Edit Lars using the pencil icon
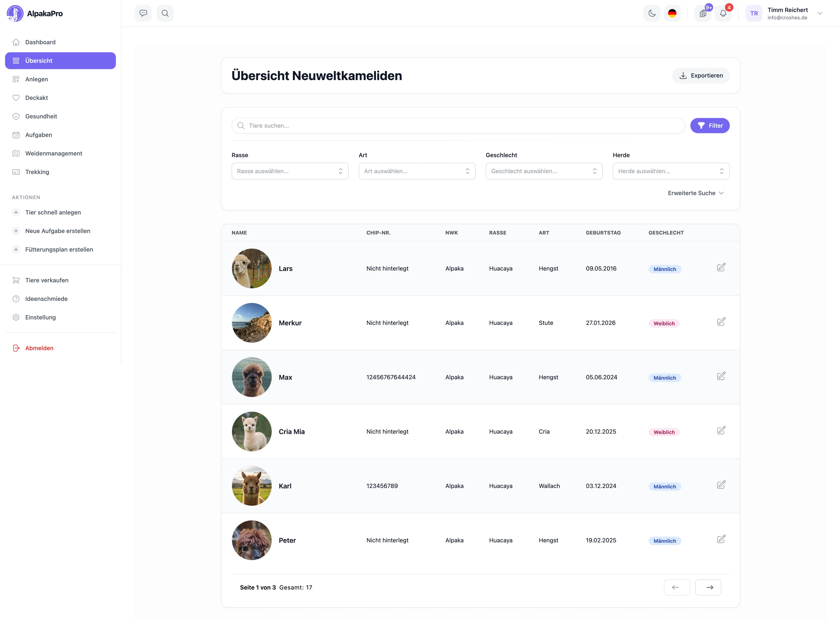Screen dimensions: 840x638 tap(721, 267)
